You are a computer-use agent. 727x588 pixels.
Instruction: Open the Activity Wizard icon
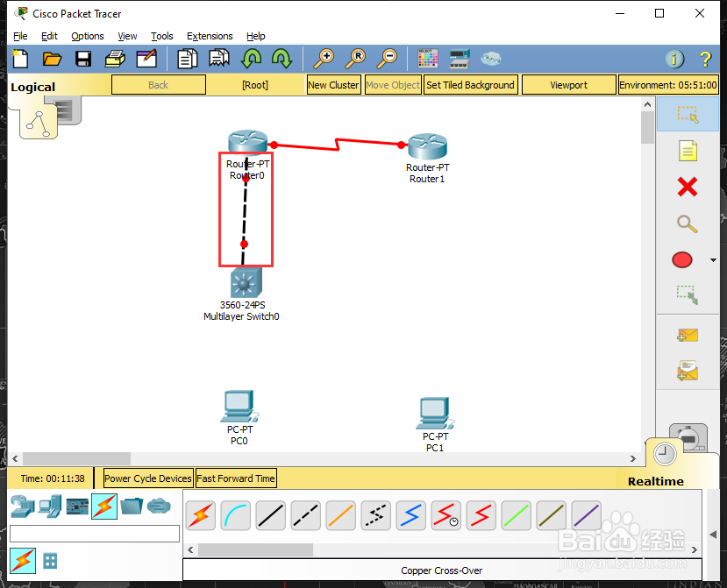(146, 59)
